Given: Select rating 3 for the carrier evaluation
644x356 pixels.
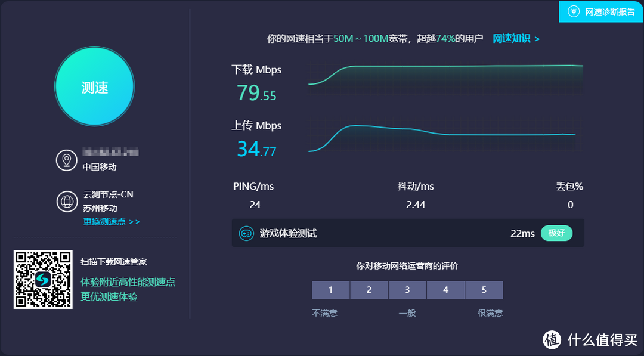Looking at the screenshot, I should (x=407, y=290).
